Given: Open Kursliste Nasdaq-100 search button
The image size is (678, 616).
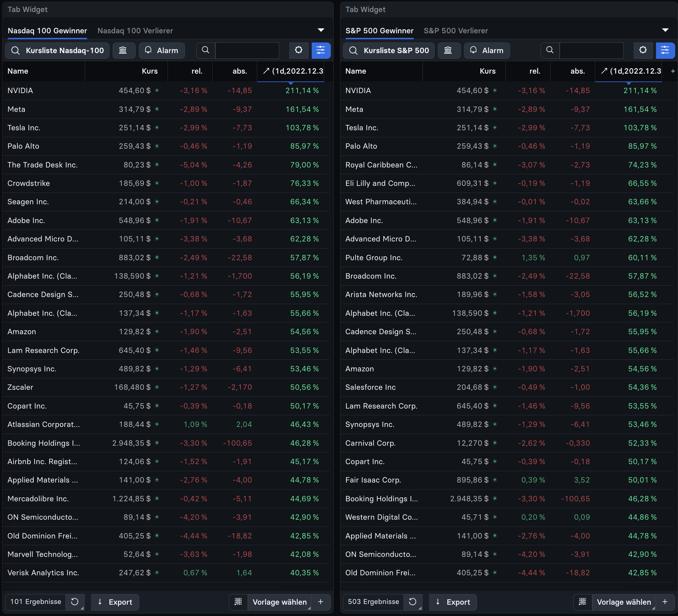Looking at the screenshot, I should click(57, 51).
